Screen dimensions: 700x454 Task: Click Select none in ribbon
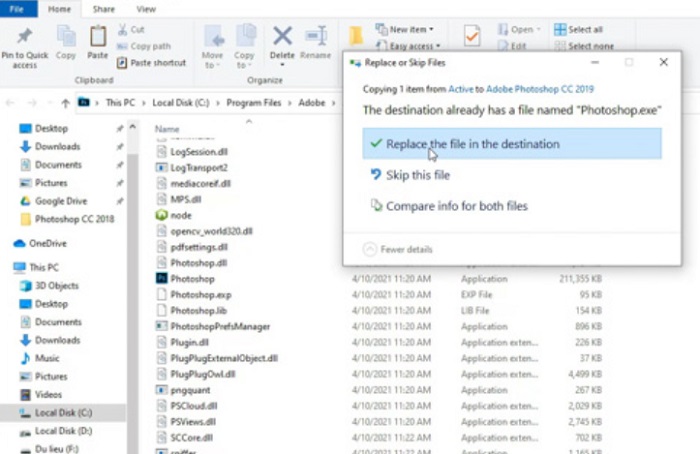(584, 46)
